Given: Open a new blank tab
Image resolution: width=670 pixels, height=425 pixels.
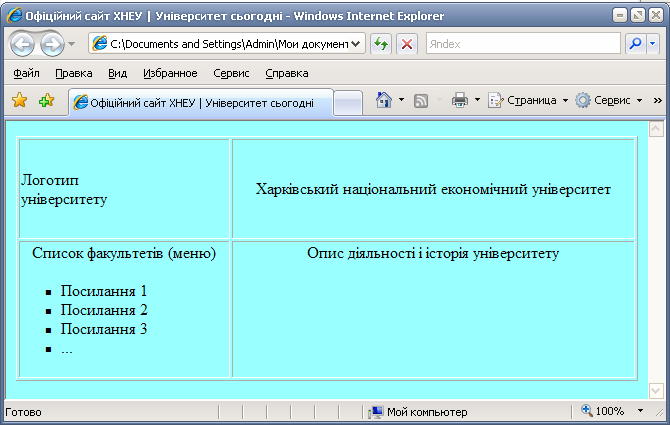Looking at the screenshot, I should pyautogui.click(x=348, y=103).
